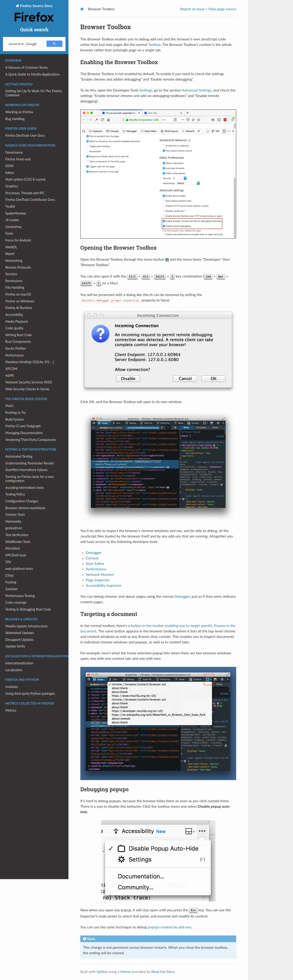Check the Disable JavaScript checkbox
Screen dimensions: 293x980
pyautogui.click(x=164, y=211)
